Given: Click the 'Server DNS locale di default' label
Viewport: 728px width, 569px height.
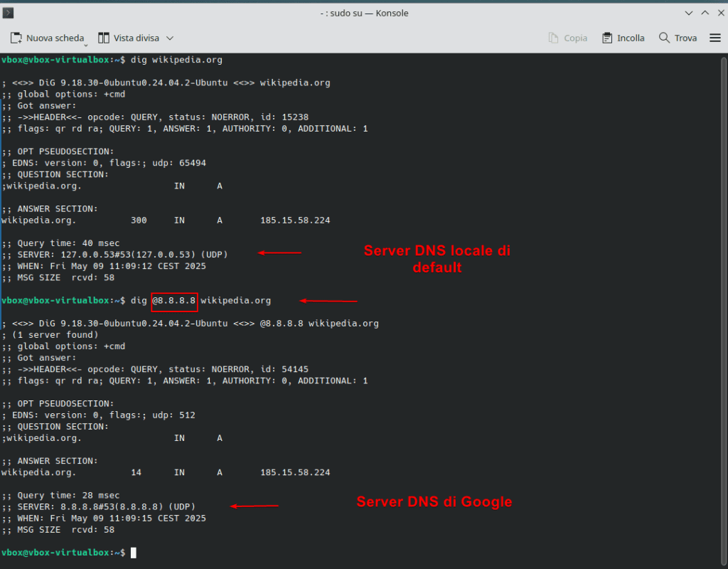Looking at the screenshot, I should 437,259.
